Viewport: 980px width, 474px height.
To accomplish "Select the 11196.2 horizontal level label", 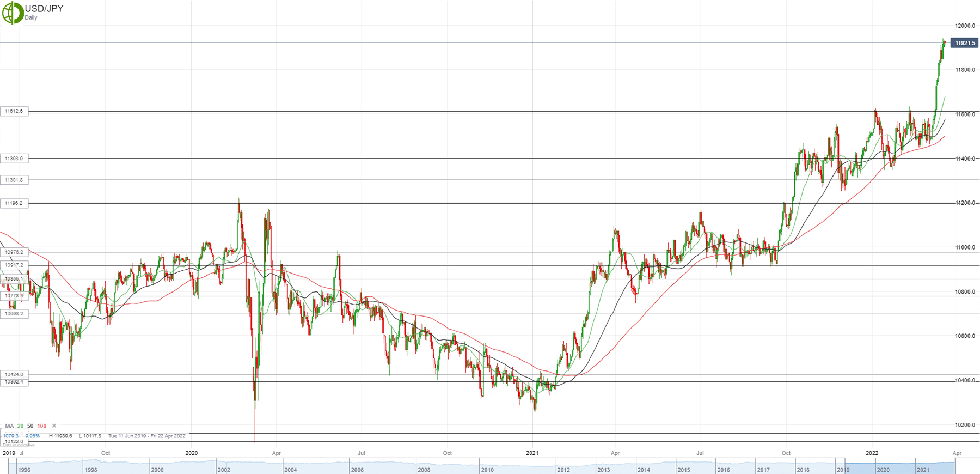I will [14, 203].
